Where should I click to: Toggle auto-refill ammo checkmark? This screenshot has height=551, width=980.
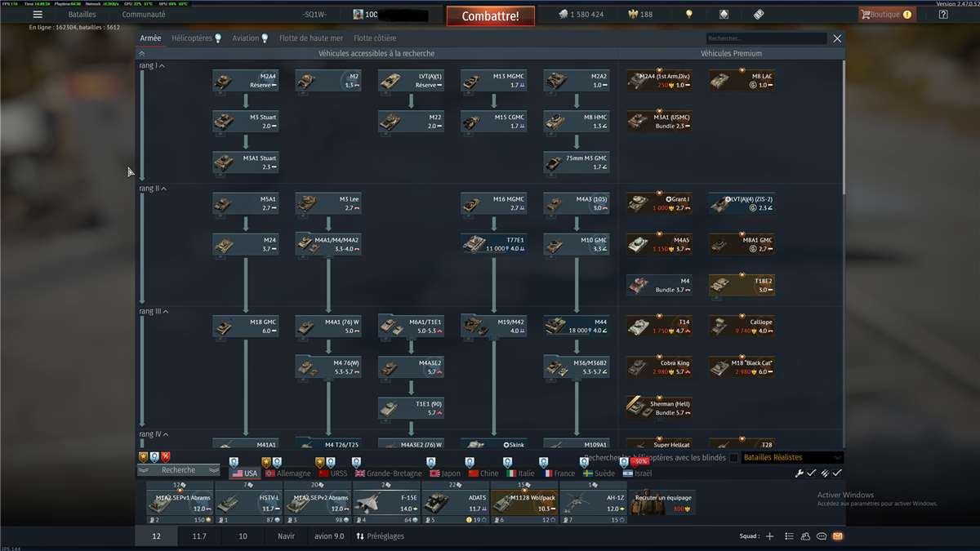(x=837, y=473)
